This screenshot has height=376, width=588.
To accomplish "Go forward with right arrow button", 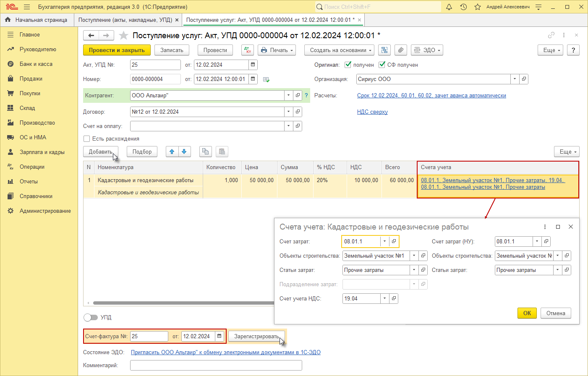I will point(106,35).
